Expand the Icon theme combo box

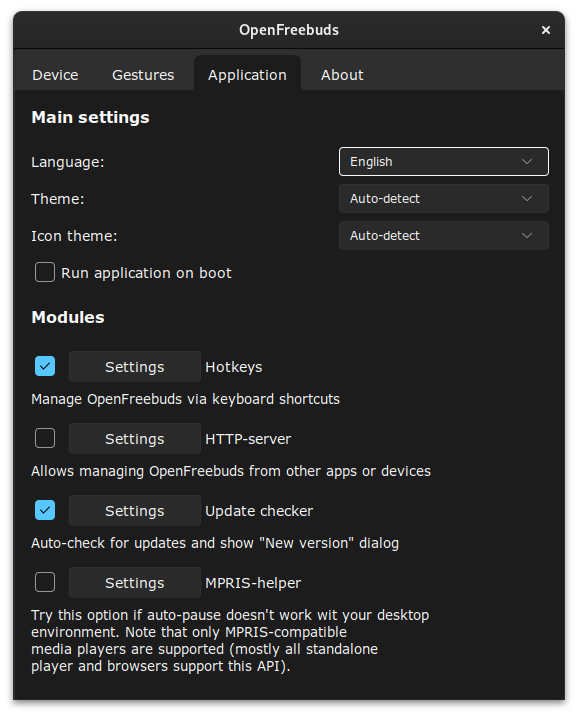(x=443, y=235)
